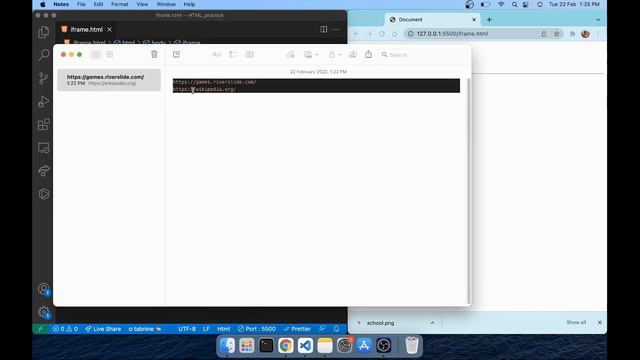Viewport: 640px width, 360px height.
Task: Open the File menu
Action: coord(81,4)
